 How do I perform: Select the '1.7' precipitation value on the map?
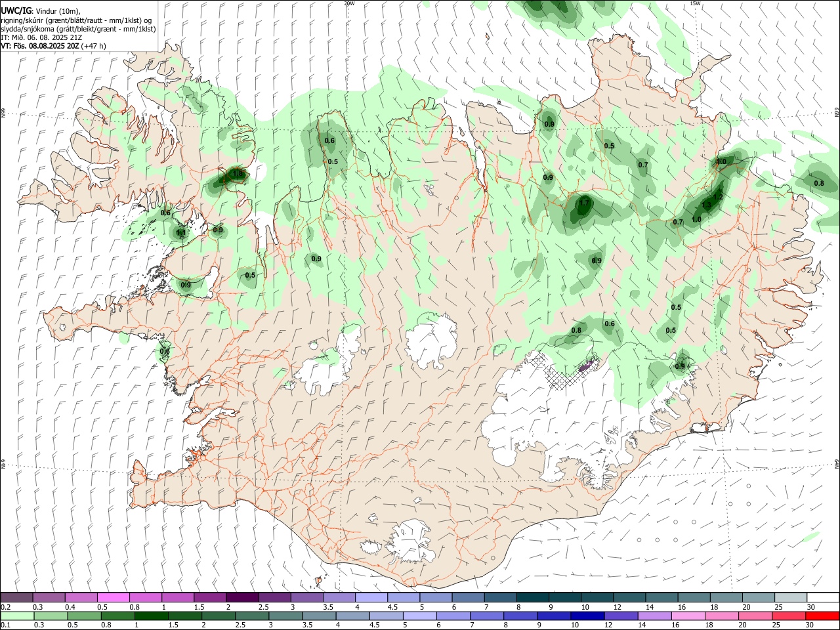pyautogui.click(x=584, y=203)
